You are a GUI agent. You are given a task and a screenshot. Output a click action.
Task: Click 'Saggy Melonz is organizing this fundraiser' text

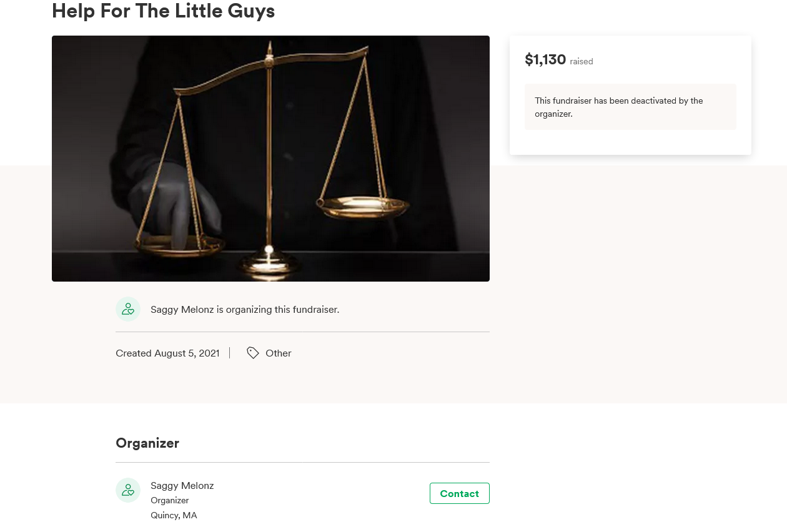click(x=245, y=309)
